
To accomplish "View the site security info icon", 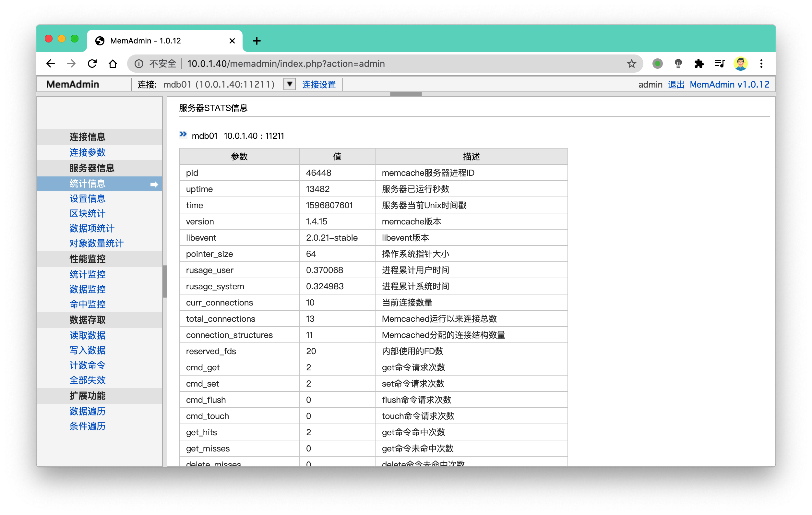I will (x=139, y=64).
